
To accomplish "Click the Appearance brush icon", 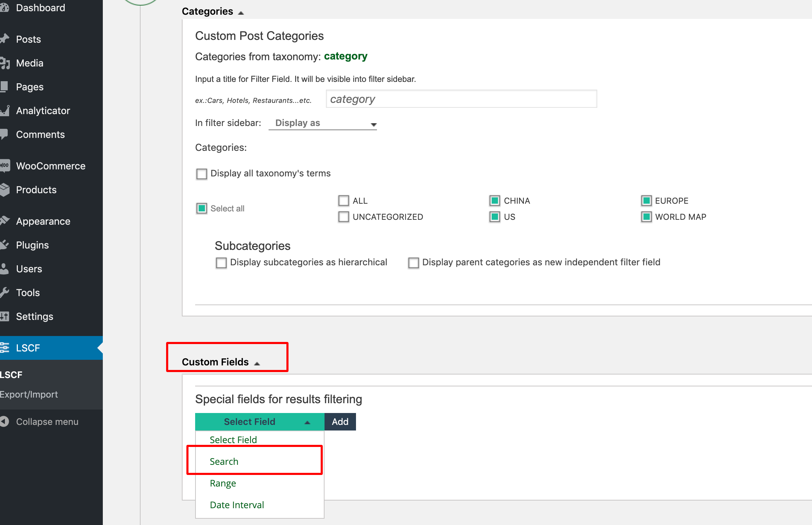I will tap(5, 221).
